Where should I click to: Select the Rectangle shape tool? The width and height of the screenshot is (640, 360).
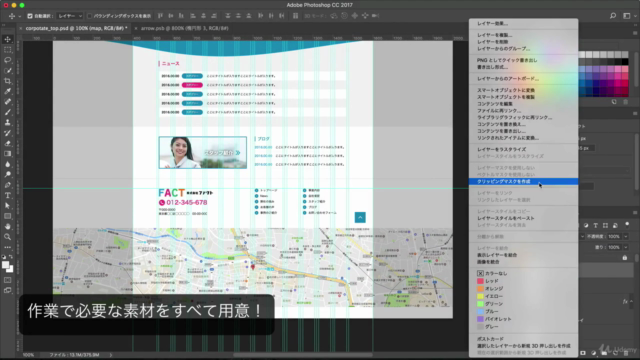click(x=7, y=216)
